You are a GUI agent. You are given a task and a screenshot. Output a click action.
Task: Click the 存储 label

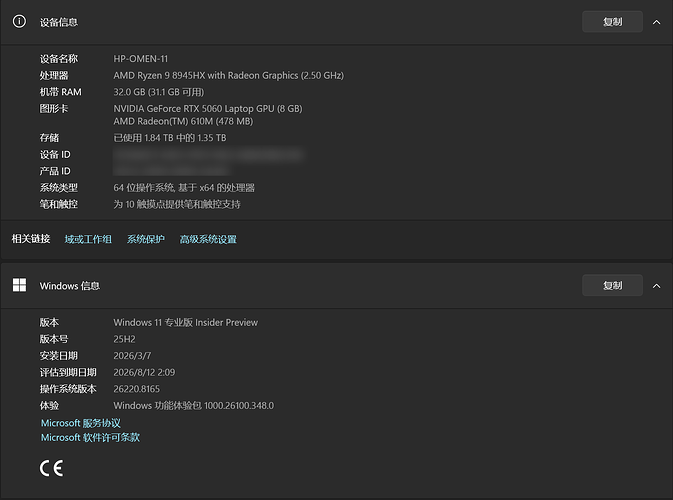click(x=49, y=138)
